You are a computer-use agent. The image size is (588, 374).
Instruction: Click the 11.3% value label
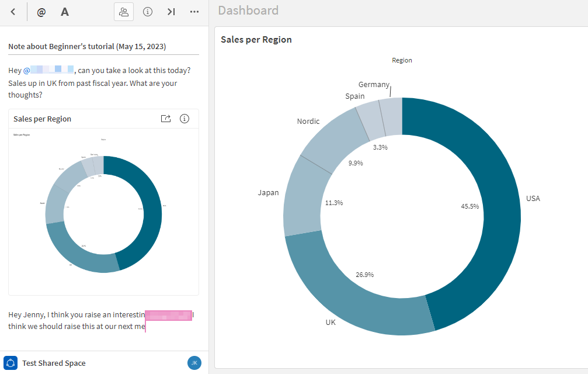[x=334, y=203]
